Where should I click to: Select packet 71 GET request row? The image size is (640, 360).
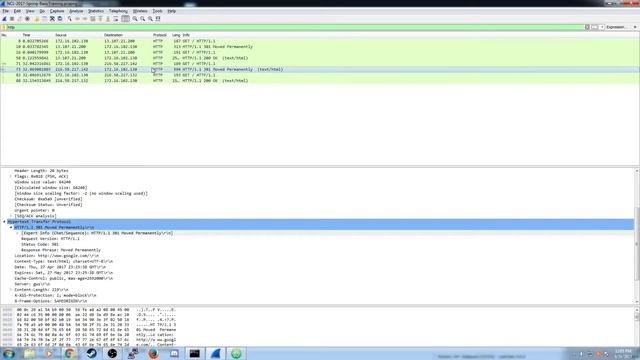(x=320, y=64)
